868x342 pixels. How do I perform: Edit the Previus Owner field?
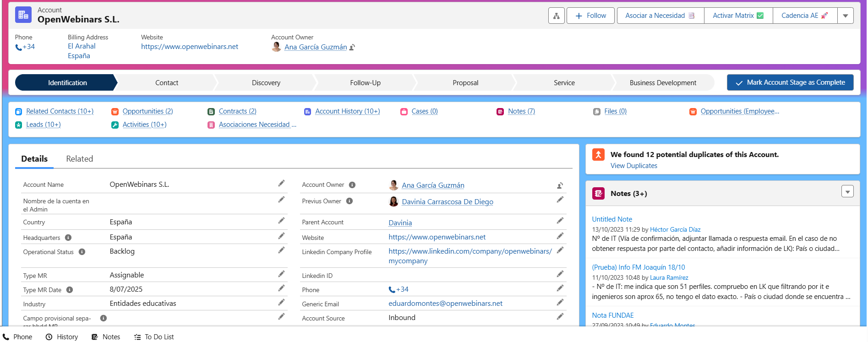point(560,200)
